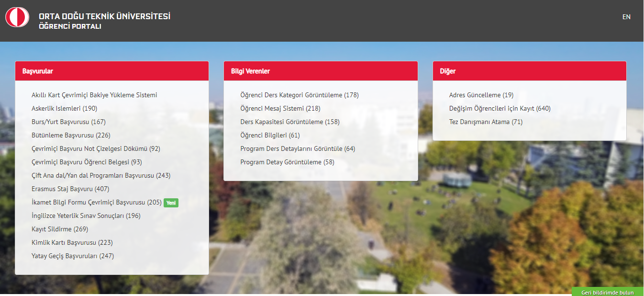Open Öğrenci Bilgileri (61)
The width and height of the screenshot is (644, 296).
coord(270,136)
